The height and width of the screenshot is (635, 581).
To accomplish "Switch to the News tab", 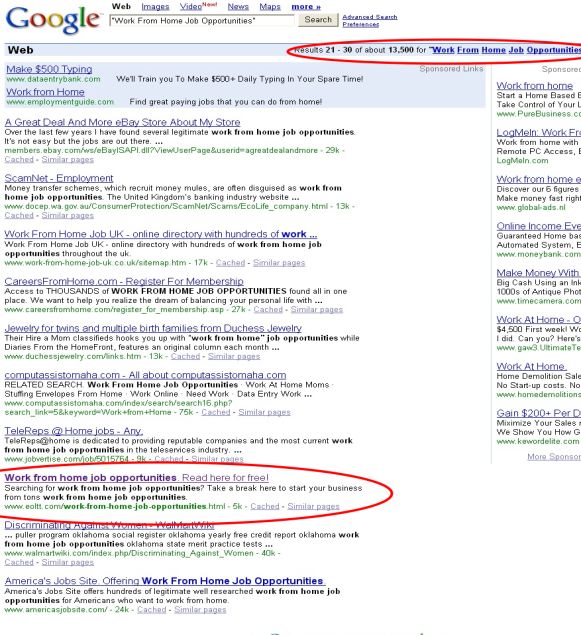I will pos(238,6).
